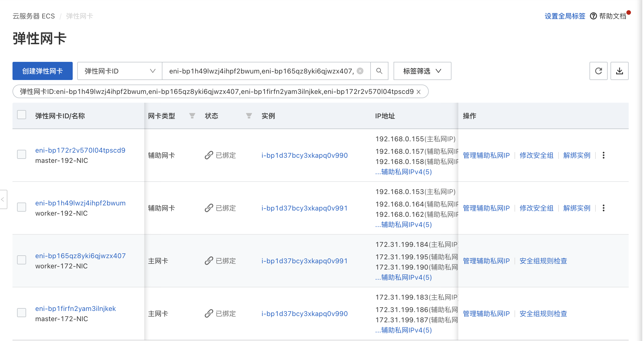Click the search magnifier icon

[x=379, y=71]
